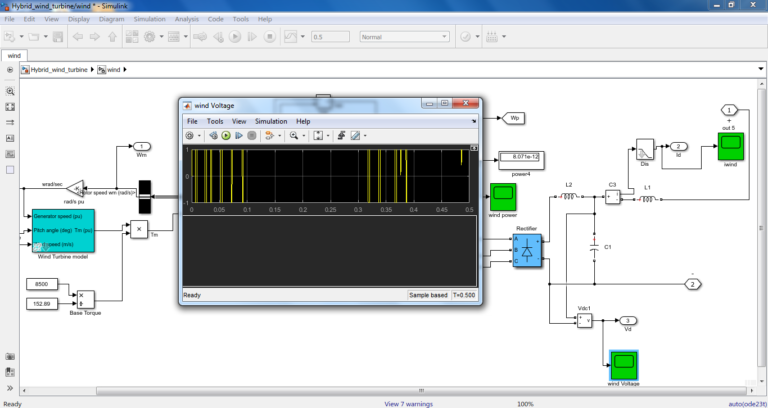This screenshot has width=768, height=408.
Task: Open the green wind power scope block
Action: [x=502, y=196]
